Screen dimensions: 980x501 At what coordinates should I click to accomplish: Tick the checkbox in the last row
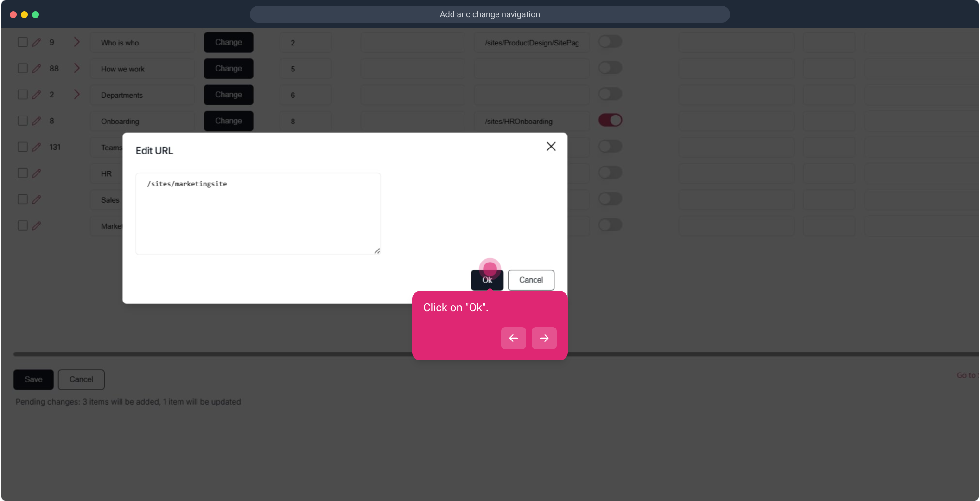point(23,226)
